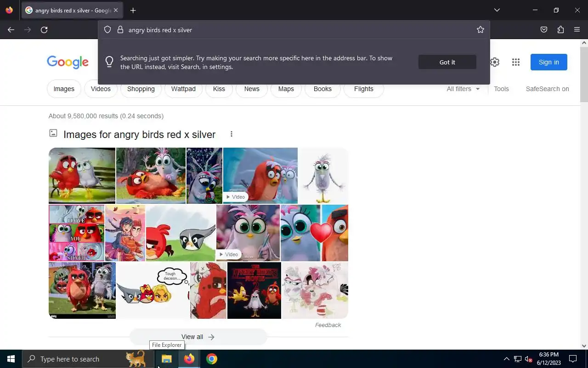Launch File Explorer from the taskbar

pyautogui.click(x=166, y=359)
